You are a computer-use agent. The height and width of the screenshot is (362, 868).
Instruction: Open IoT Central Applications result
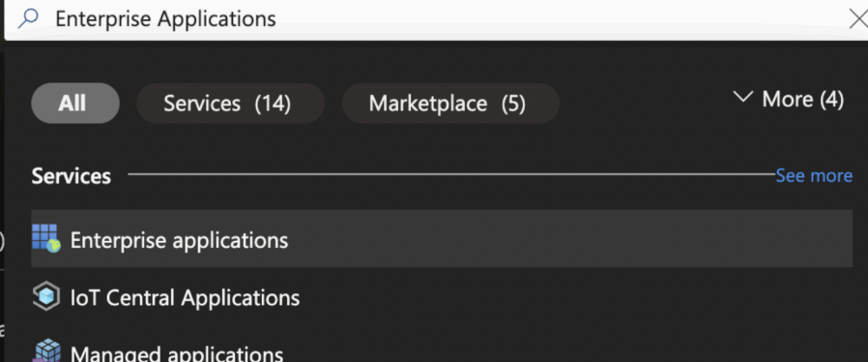coord(185,298)
